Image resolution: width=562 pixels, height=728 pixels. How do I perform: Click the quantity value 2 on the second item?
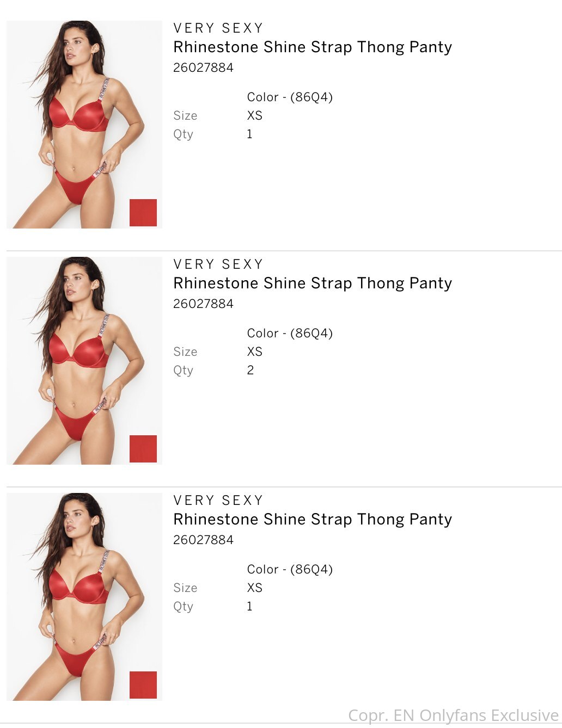[x=251, y=371]
